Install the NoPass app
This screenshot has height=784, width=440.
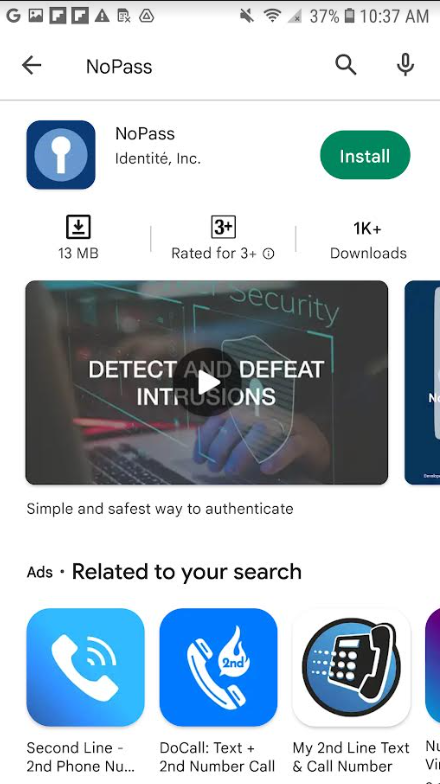[365, 156]
